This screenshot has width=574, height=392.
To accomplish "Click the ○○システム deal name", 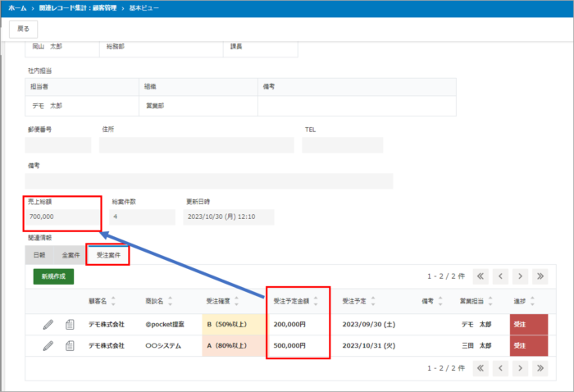I will coord(163,346).
